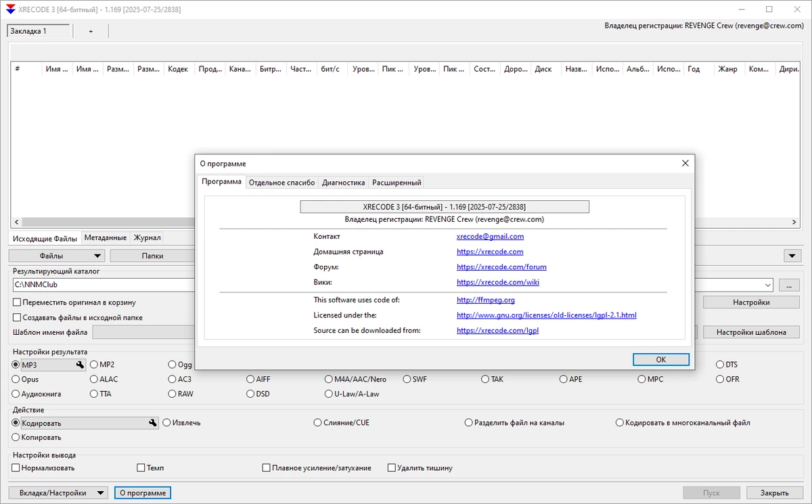Screen dimensions: 812x504
Task: Open the Файлы button dropdown arrow
Action: (x=98, y=256)
